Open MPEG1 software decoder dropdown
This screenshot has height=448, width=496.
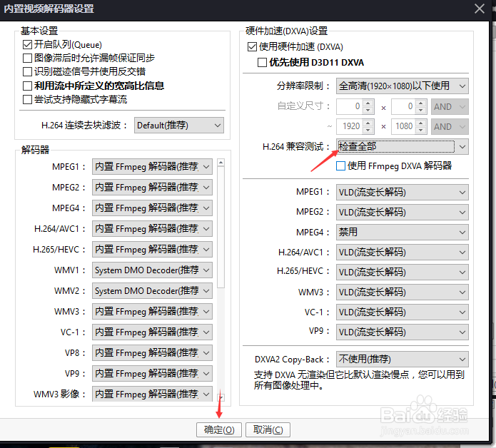click(x=152, y=167)
